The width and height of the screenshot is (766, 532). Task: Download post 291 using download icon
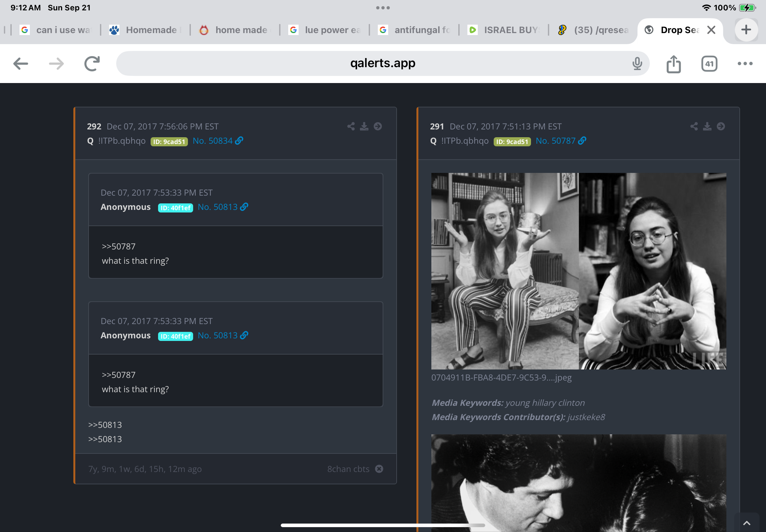click(707, 126)
